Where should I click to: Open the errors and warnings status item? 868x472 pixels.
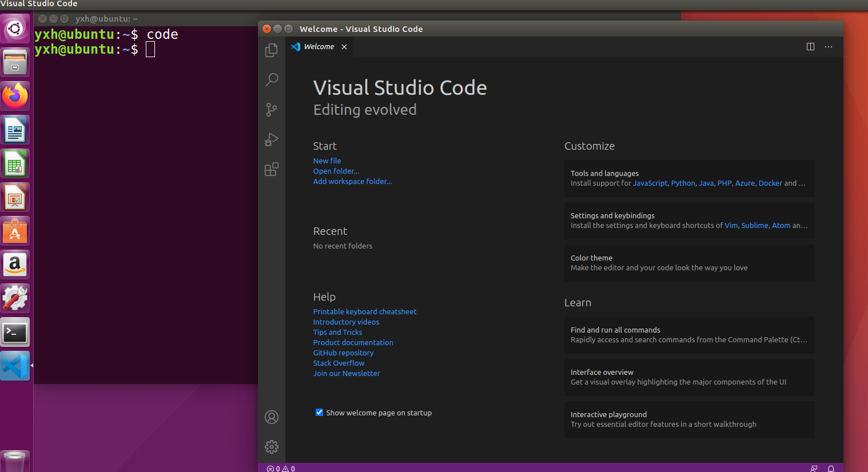coord(281,468)
